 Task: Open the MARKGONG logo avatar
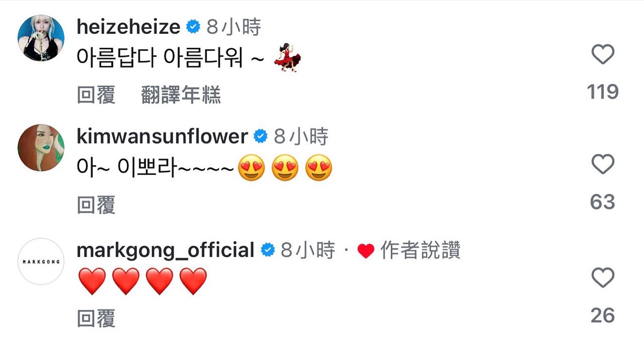point(41,262)
